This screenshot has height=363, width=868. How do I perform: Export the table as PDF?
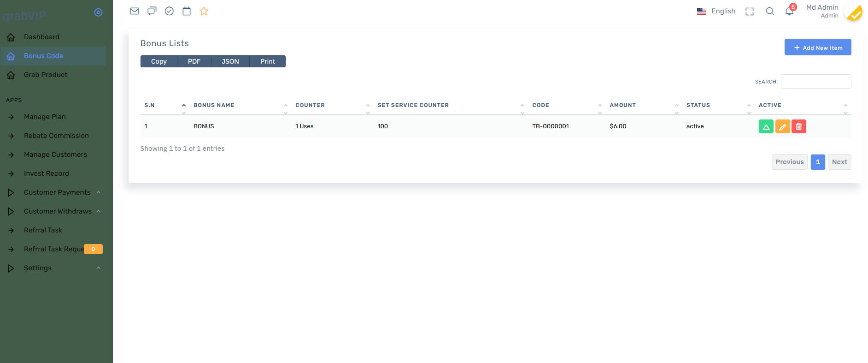[x=194, y=61]
